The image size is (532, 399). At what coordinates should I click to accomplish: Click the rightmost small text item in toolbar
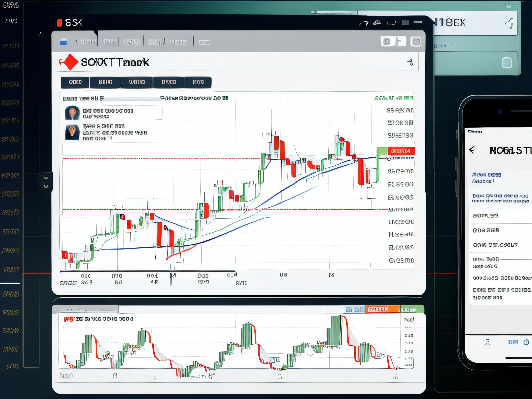[205, 42]
